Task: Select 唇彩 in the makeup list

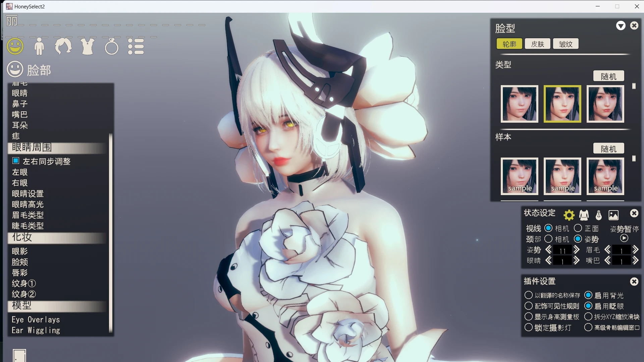Action: (x=20, y=273)
